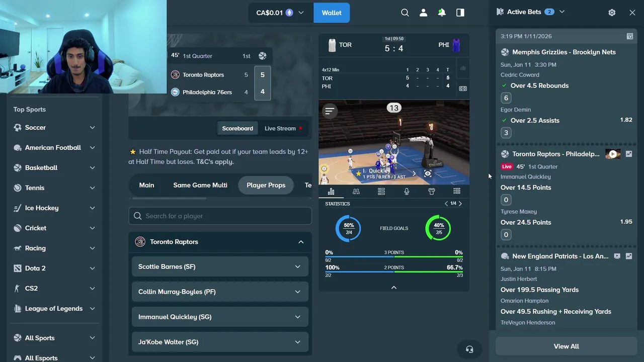
Task: Toggle the court camera view eye icon
Action: point(428,173)
